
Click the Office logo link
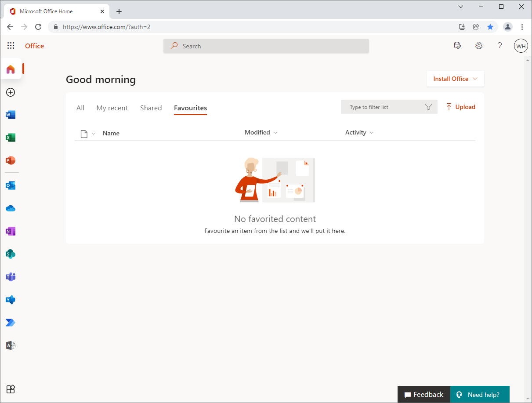[34, 46]
